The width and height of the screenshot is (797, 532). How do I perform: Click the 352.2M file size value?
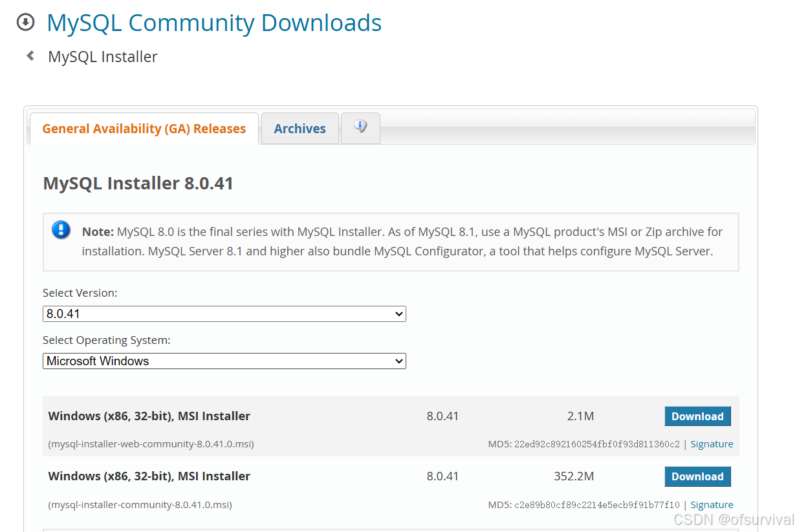coord(574,476)
